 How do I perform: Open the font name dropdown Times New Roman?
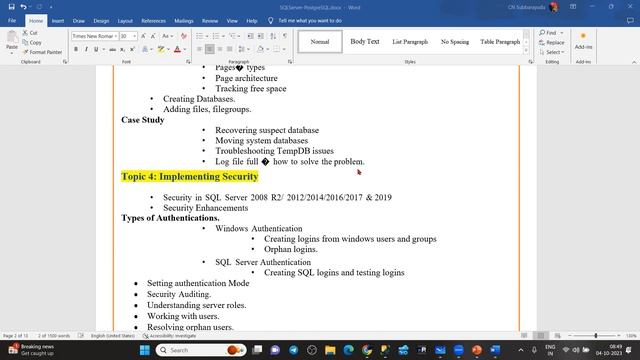116,36
